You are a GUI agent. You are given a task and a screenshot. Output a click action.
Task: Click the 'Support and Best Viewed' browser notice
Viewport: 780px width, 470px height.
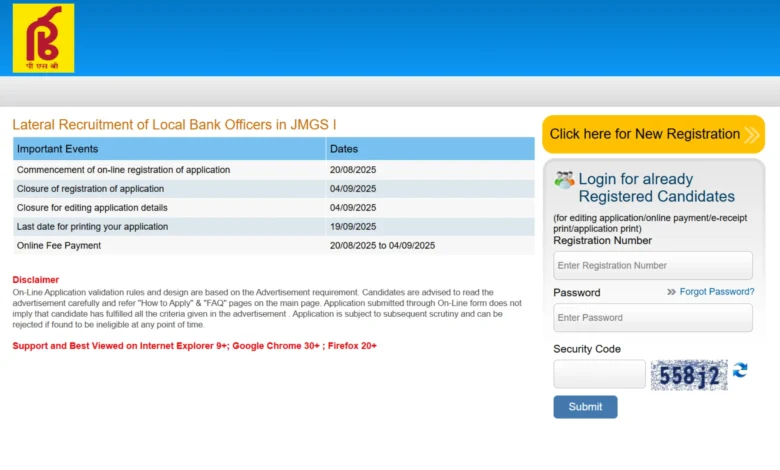coord(195,346)
